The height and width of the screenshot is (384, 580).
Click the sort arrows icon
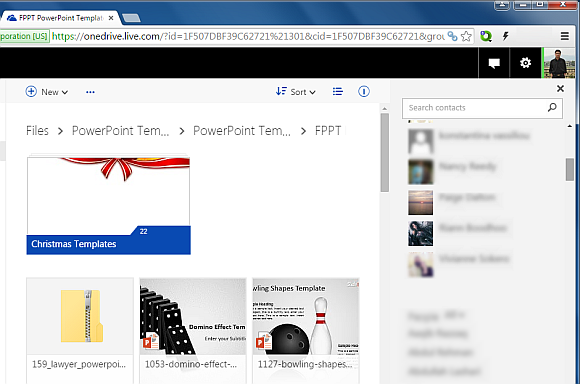(x=281, y=91)
